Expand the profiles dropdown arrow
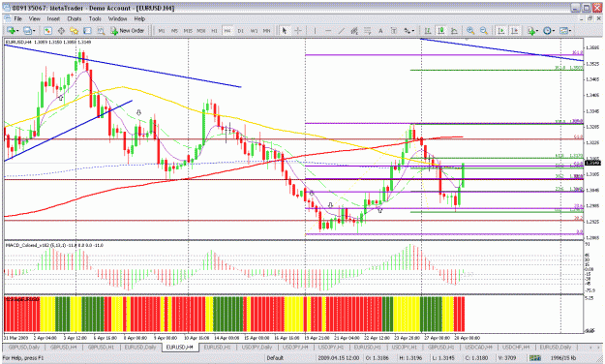605x364 pixels. point(34,31)
